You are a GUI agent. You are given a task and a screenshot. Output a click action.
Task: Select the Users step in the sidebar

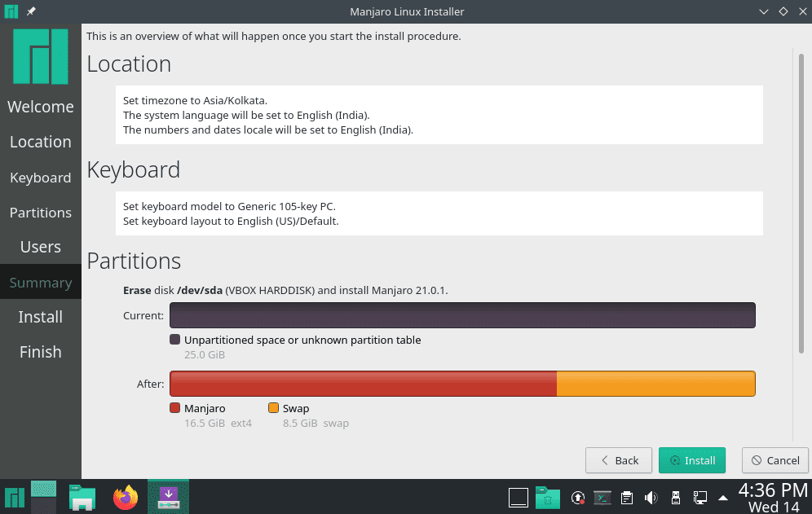[41, 247]
